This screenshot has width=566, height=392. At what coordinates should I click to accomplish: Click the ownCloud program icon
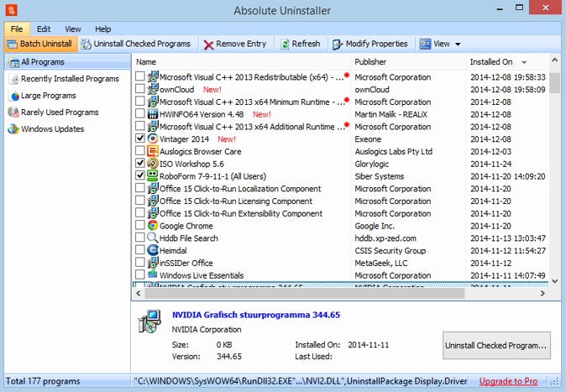[153, 89]
